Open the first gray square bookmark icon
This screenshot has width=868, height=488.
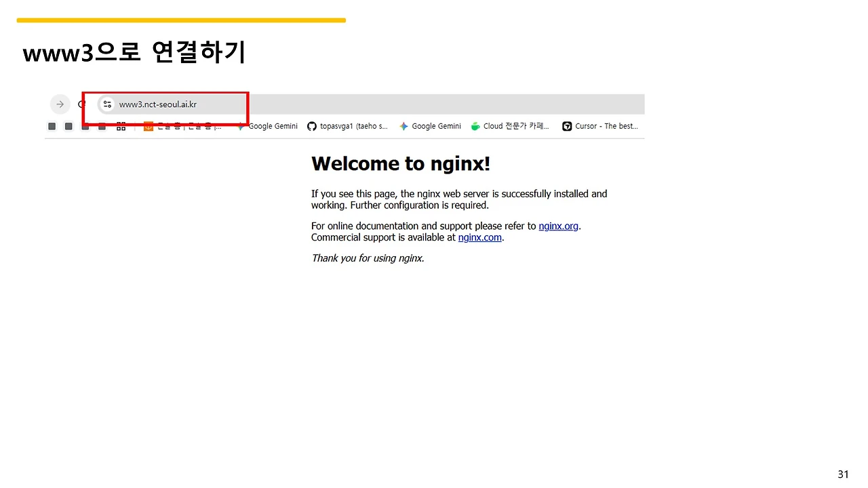pyautogui.click(x=52, y=126)
